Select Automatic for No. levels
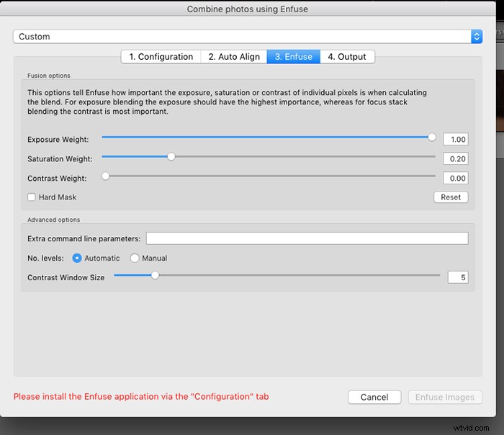This screenshot has height=435, width=504. pyautogui.click(x=77, y=258)
